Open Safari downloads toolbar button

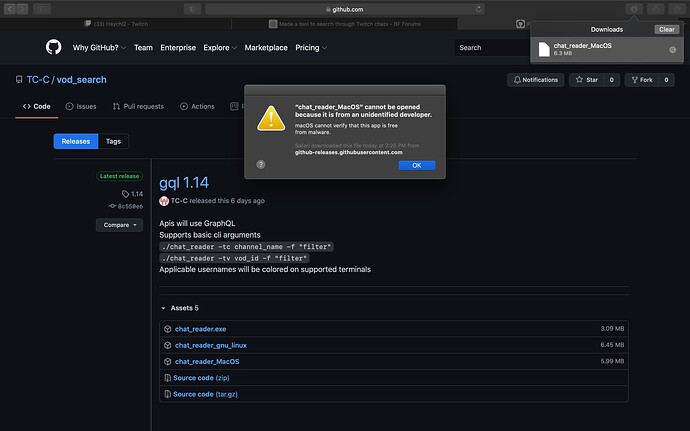634,9
